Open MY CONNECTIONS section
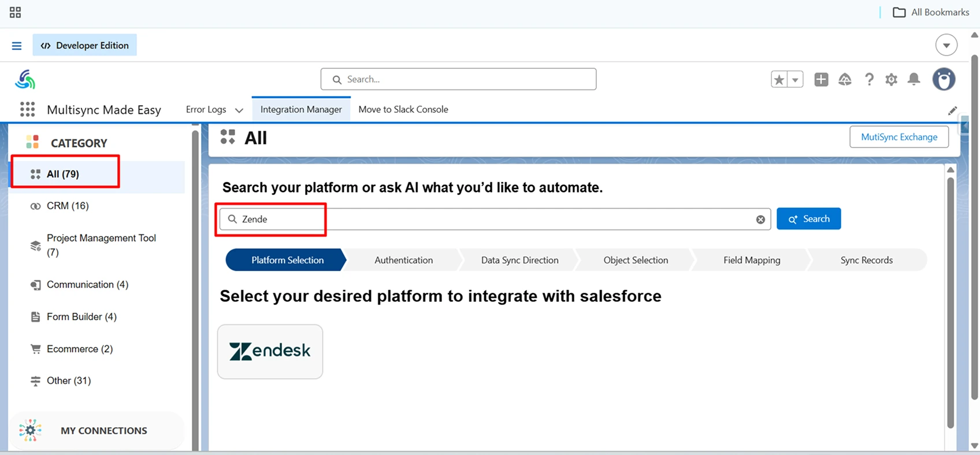 tap(97, 431)
